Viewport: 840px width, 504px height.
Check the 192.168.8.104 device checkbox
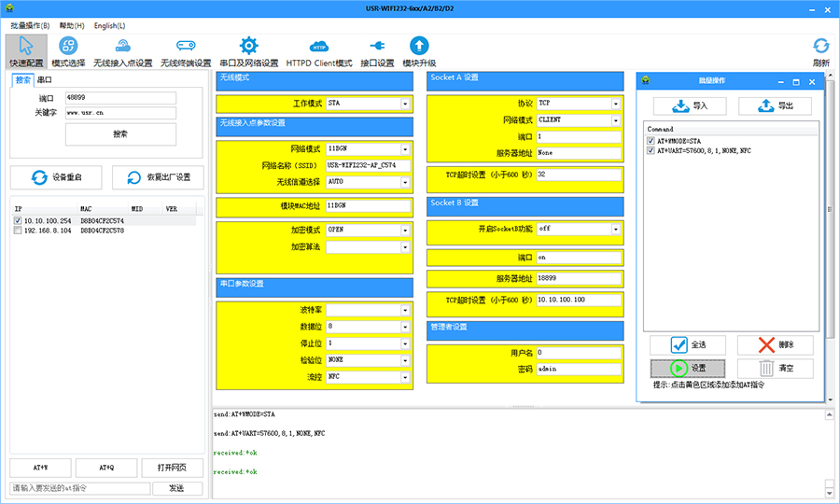(18, 230)
